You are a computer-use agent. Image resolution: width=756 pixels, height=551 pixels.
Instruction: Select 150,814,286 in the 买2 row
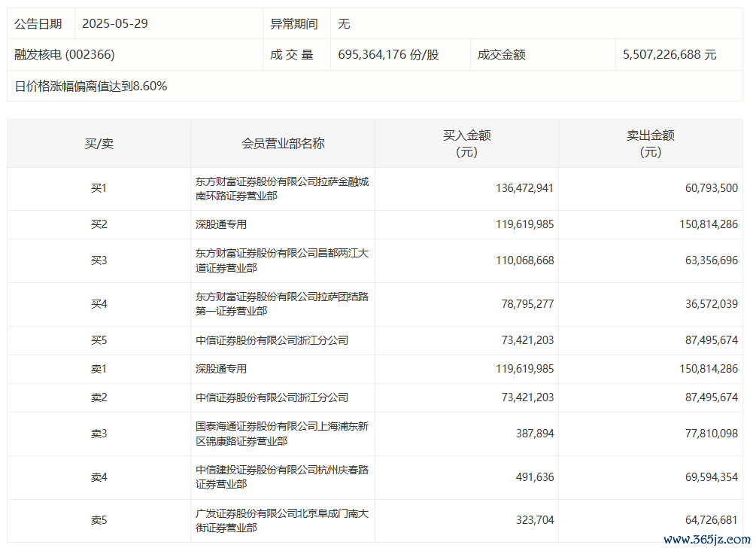click(x=709, y=224)
